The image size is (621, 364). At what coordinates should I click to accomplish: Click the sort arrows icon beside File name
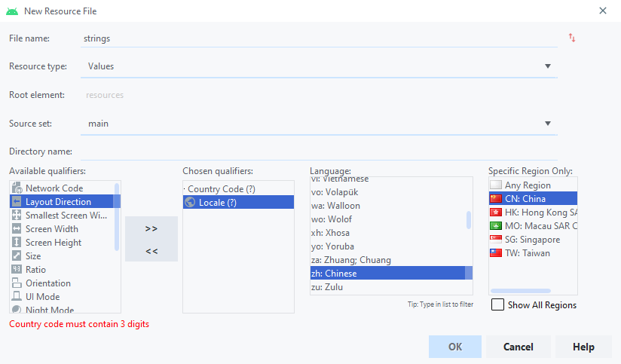click(x=572, y=38)
